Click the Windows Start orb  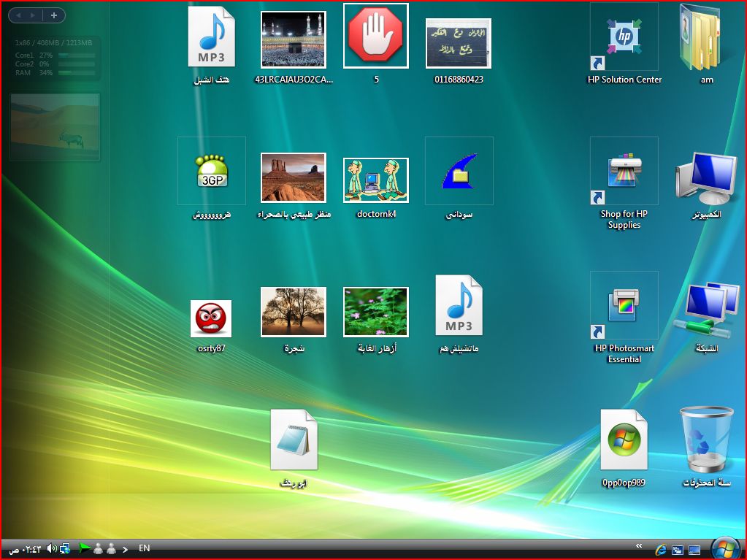726,548
